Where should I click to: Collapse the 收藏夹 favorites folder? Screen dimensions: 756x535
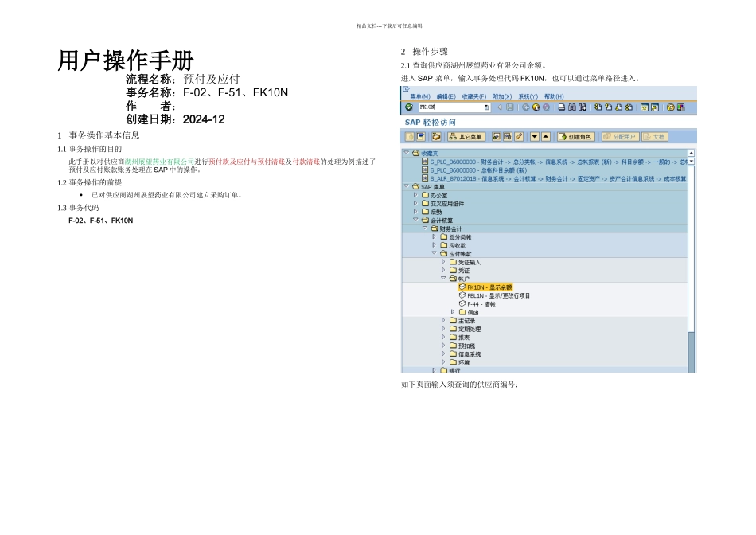click(x=406, y=153)
